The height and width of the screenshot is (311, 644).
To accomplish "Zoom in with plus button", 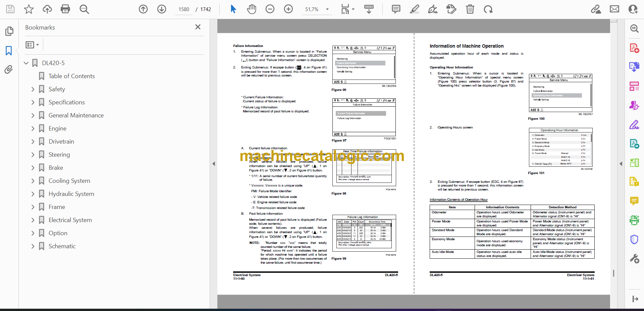I will (288, 9).
